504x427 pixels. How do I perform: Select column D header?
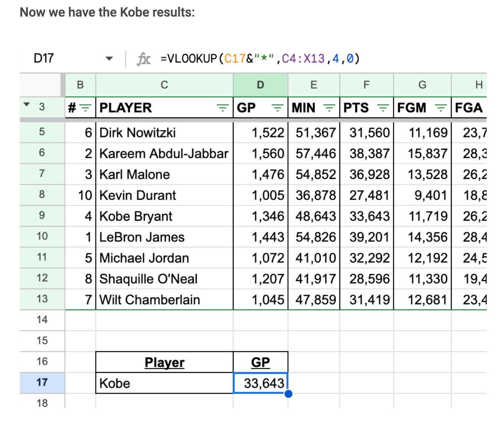pyautogui.click(x=260, y=85)
